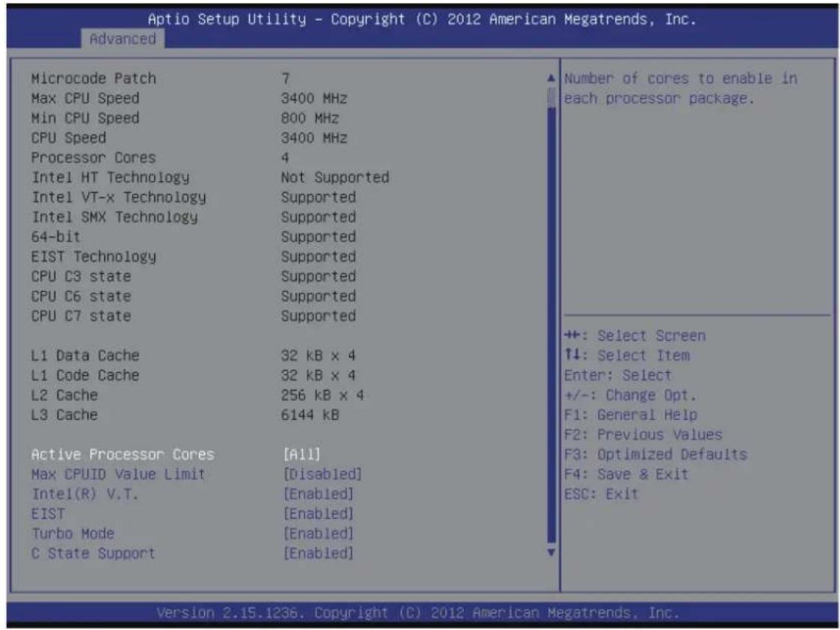Open the Advanced tab
The image size is (840, 630).
click(x=123, y=39)
